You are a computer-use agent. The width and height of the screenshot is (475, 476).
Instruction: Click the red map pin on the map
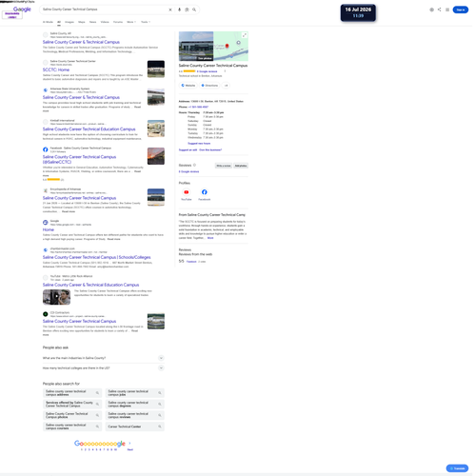click(x=228, y=47)
